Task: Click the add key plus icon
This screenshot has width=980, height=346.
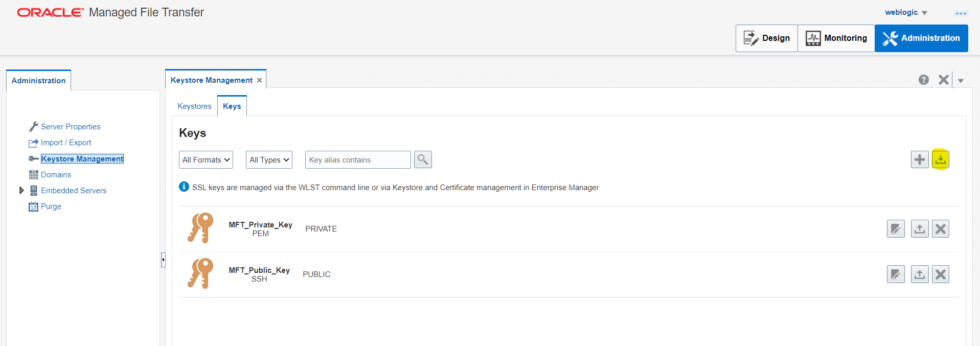Action: coord(919,159)
